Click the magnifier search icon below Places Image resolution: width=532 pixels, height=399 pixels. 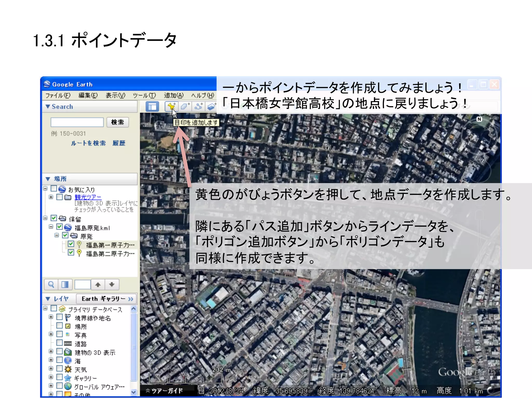click(51, 284)
